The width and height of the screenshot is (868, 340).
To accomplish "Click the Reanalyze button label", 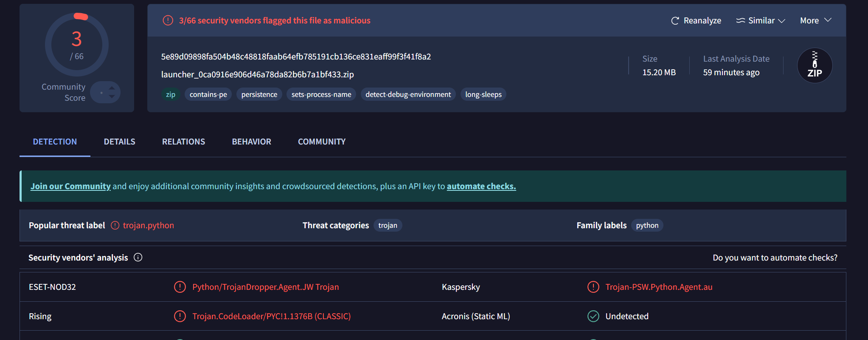I will tap(702, 20).
